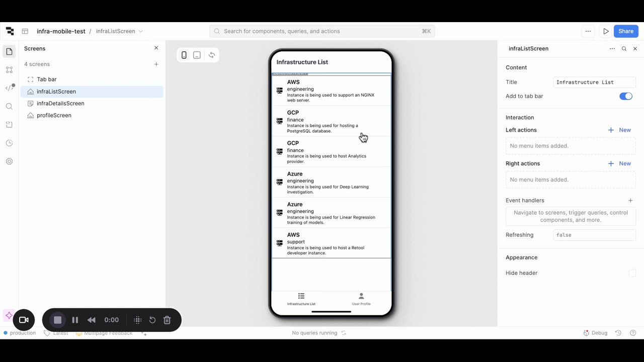Viewport: 644px width, 362px height.
Task: Open the settings gear in left sidebar
Action: coord(9,161)
